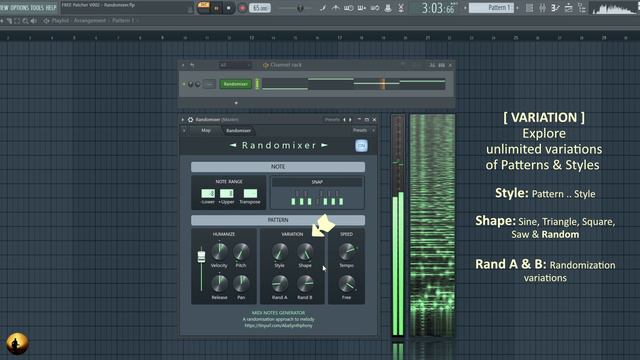The width and height of the screenshot is (640, 360).
Task: Click the play/pause transport button
Action: (216, 8)
